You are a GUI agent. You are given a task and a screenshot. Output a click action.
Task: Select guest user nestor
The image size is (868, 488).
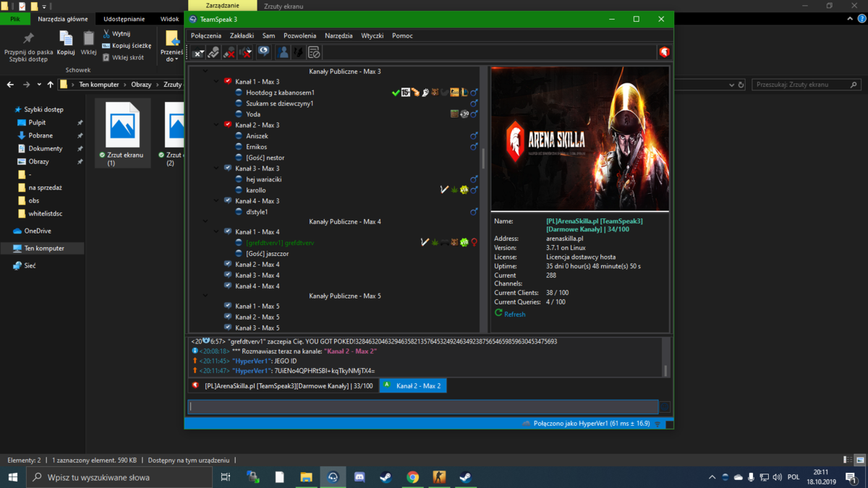click(265, 158)
